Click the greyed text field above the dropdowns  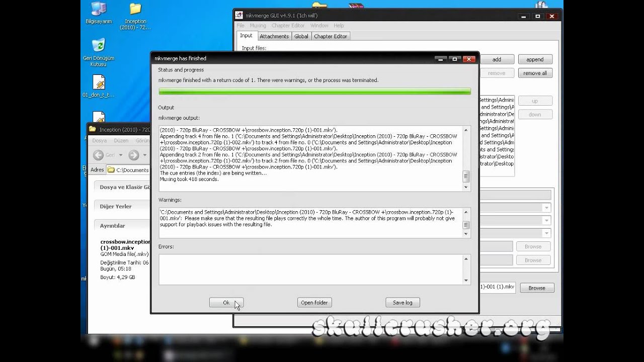coord(515,195)
